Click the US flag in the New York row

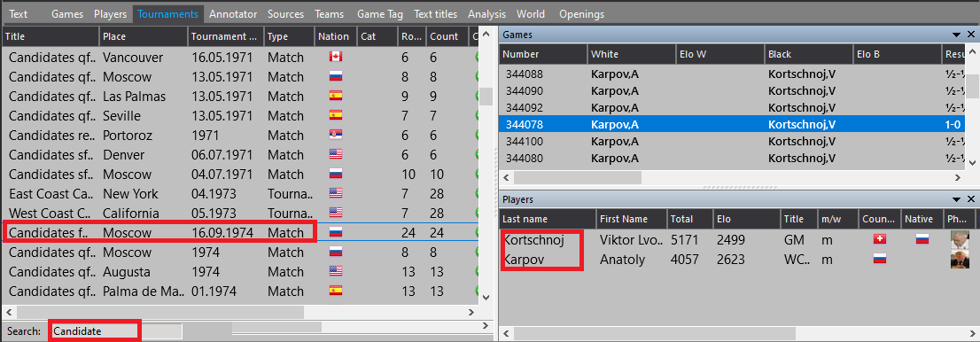point(336,193)
